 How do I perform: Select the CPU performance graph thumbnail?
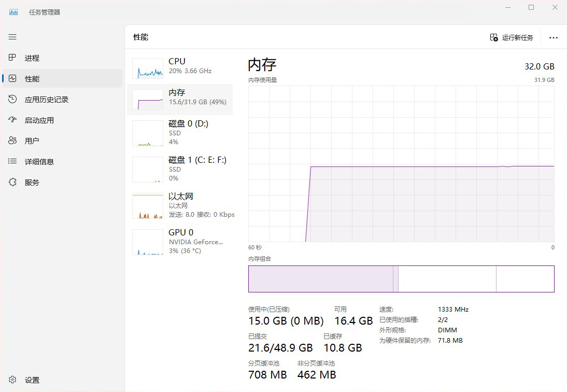148,68
